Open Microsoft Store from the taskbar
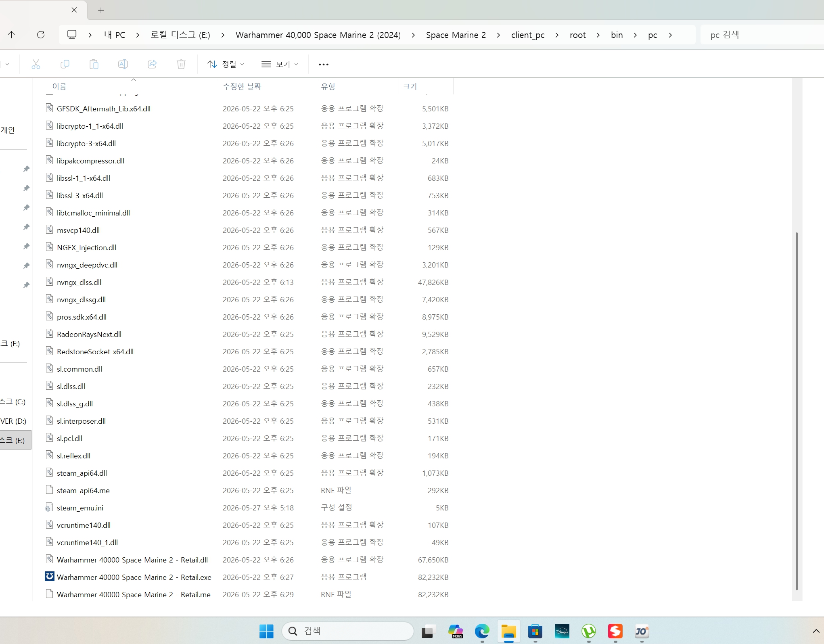Viewport: 824px width, 644px height. pyautogui.click(x=535, y=631)
